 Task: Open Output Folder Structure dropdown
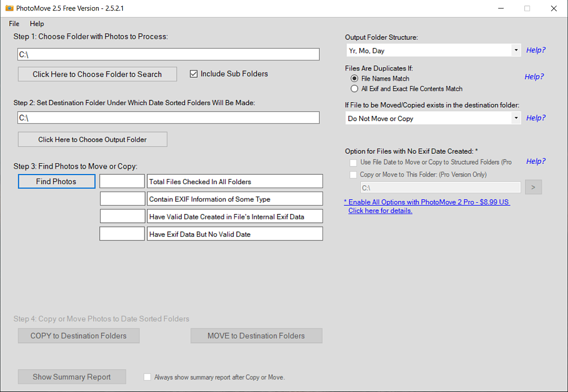point(433,50)
